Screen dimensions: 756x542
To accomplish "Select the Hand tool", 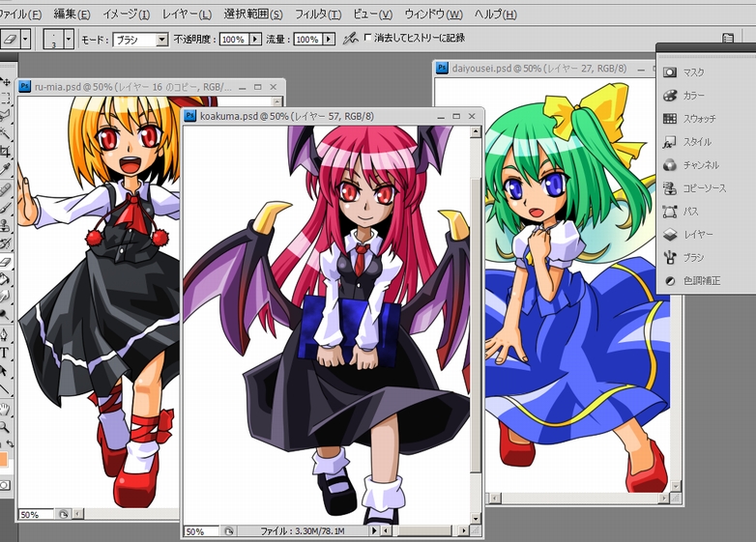I will coord(5,410).
